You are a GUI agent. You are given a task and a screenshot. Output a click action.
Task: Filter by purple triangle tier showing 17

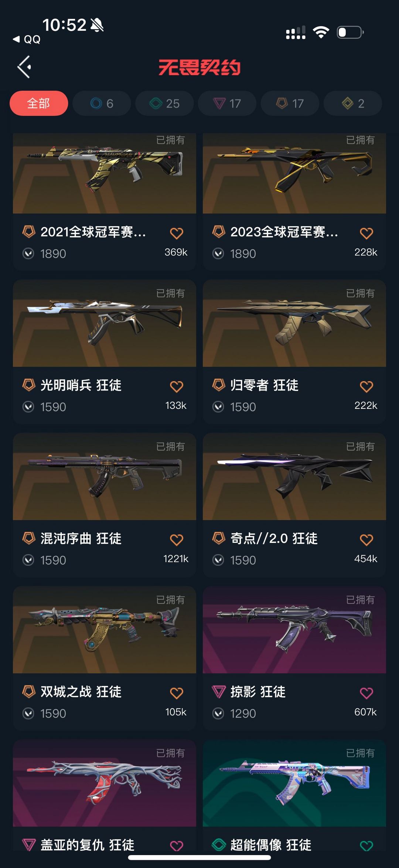(227, 103)
